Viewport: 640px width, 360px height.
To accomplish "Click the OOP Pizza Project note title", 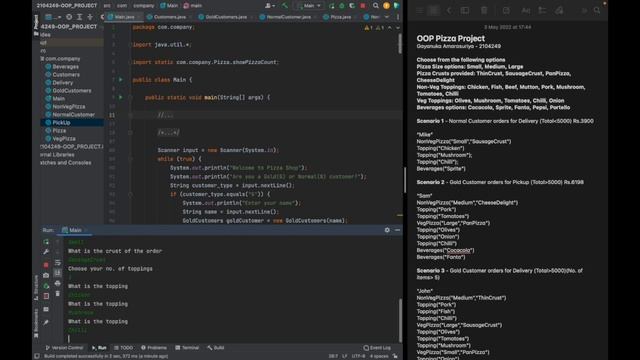I will point(451,38).
